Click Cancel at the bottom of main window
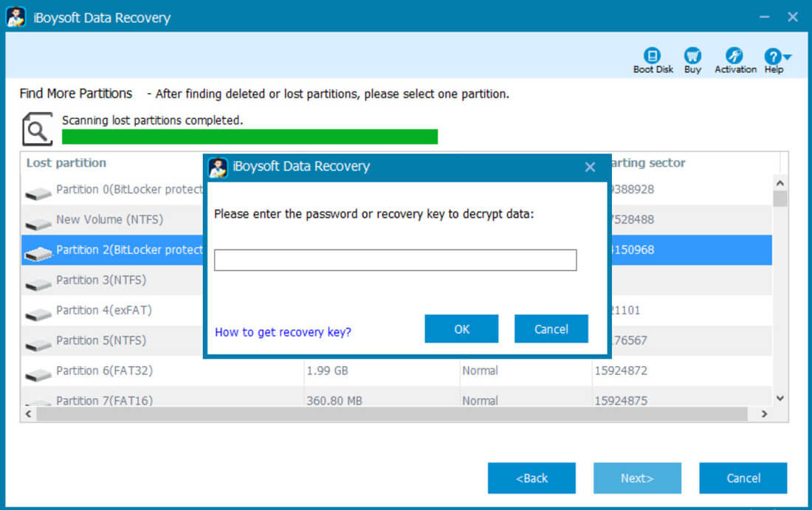 pos(743,478)
